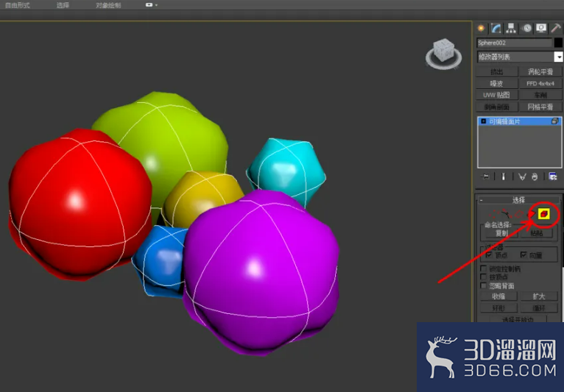Click Remove Modifier from stack icon

535,177
